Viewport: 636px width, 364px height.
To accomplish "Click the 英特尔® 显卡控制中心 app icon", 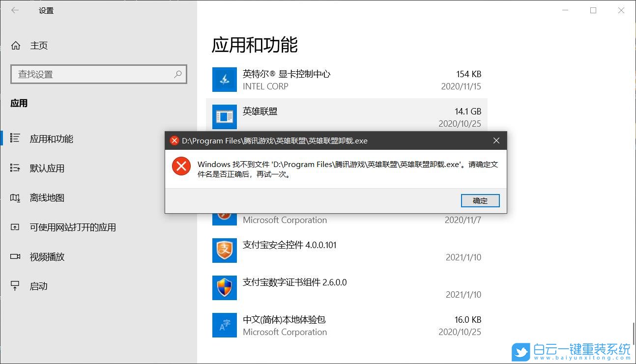I will 224,79.
